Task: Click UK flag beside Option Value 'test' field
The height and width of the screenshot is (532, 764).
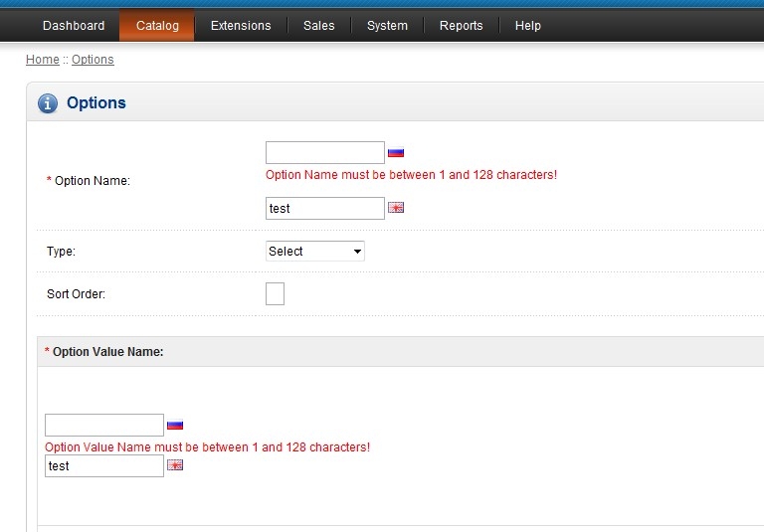Action: tap(175, 465)
